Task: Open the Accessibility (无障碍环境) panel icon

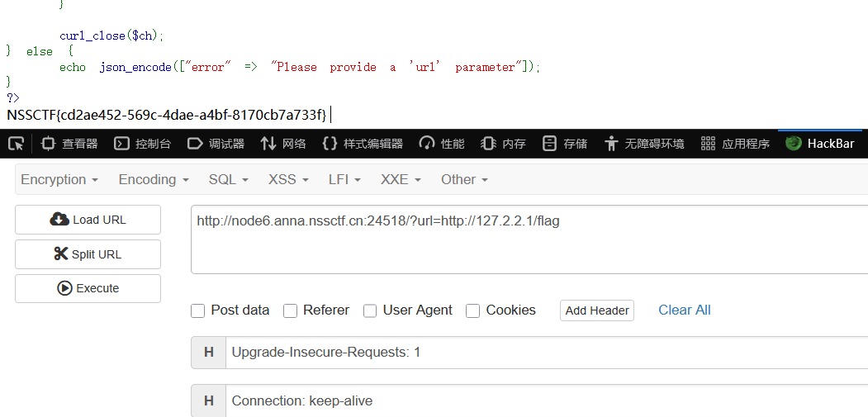Action: click(611, 144)
